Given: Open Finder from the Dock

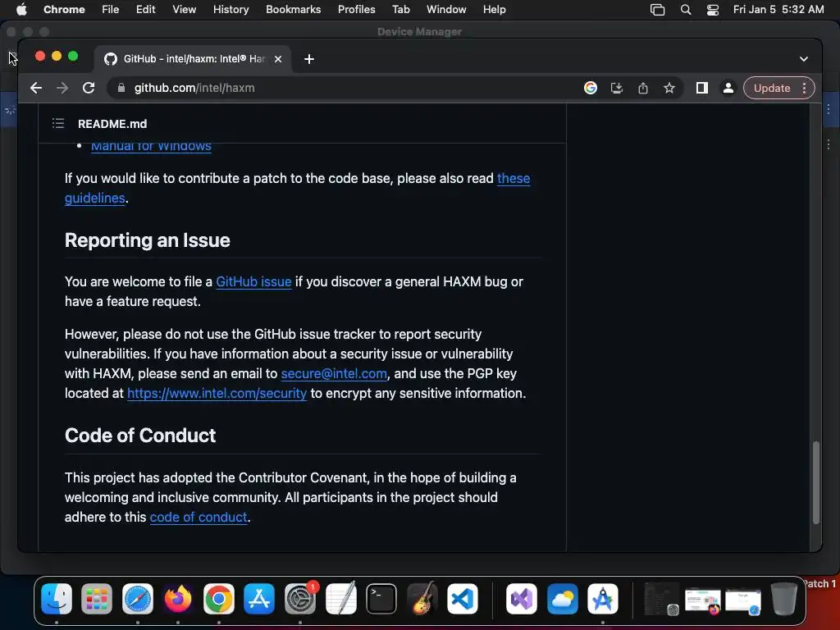Looking at the screenshot, I should coord(57,598).
